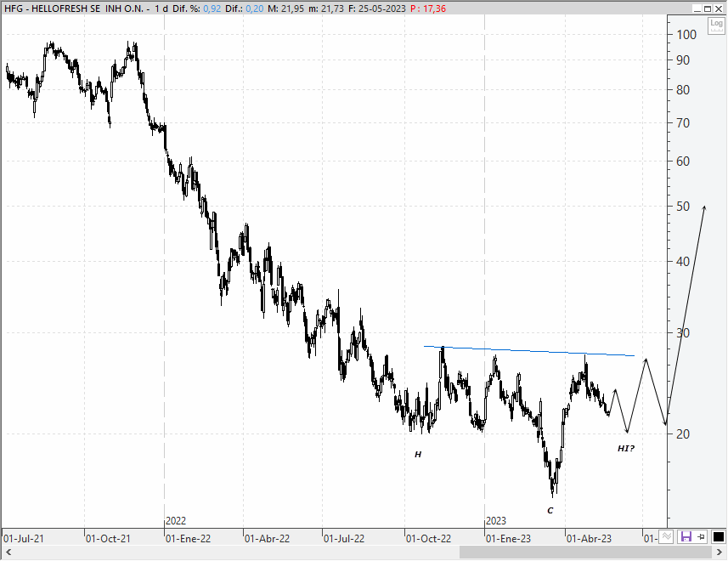Click the 'C' annotation label on chart
Image resolution: width=728 pixels, height=561 pixels.
click(550, 510)
